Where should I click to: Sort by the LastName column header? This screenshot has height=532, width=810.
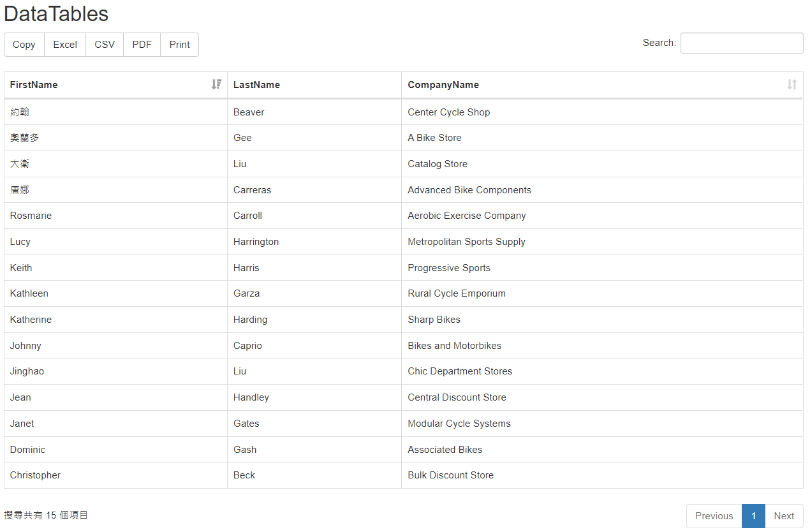[x=256, y=85]
